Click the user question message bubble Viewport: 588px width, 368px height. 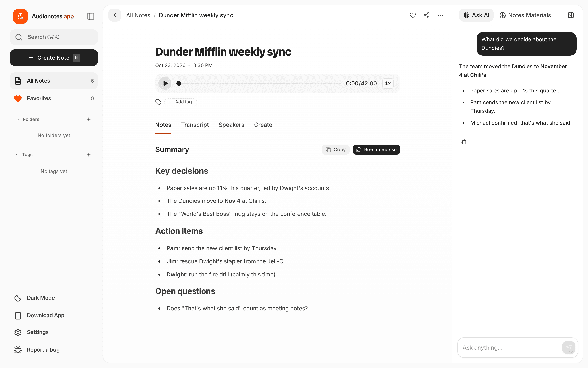(526, 44)
